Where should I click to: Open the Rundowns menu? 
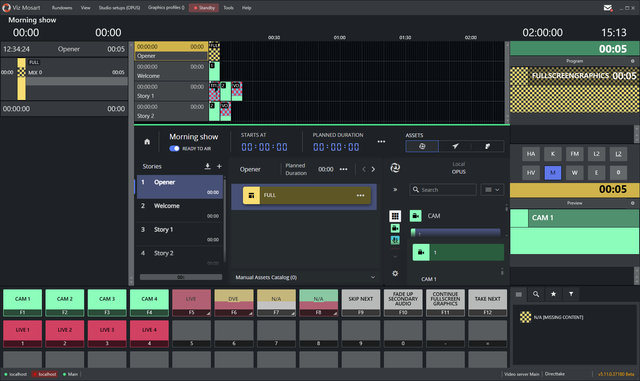[62, 8]
